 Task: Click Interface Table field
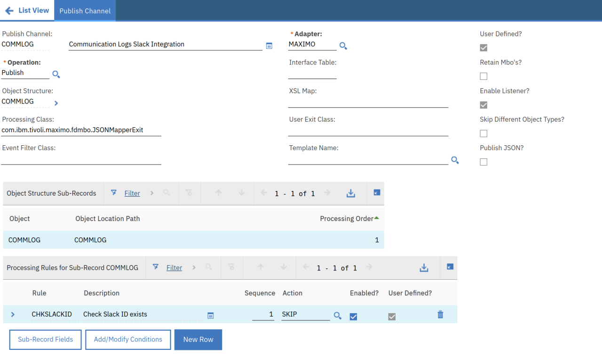[312, 73]
